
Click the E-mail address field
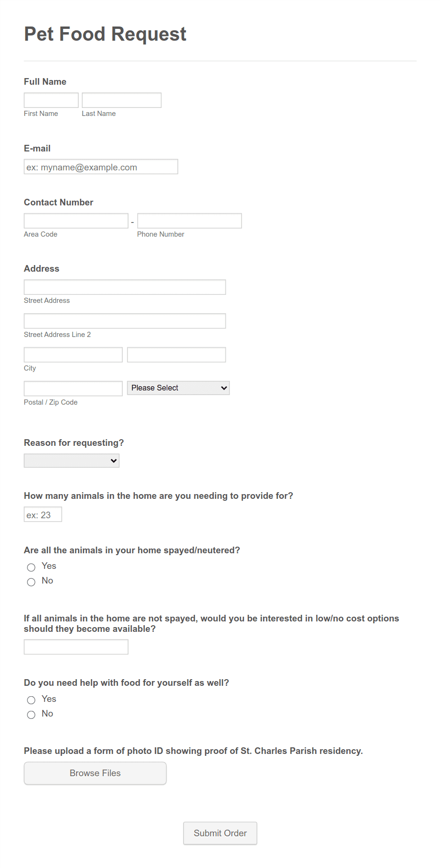pos(100,167)
